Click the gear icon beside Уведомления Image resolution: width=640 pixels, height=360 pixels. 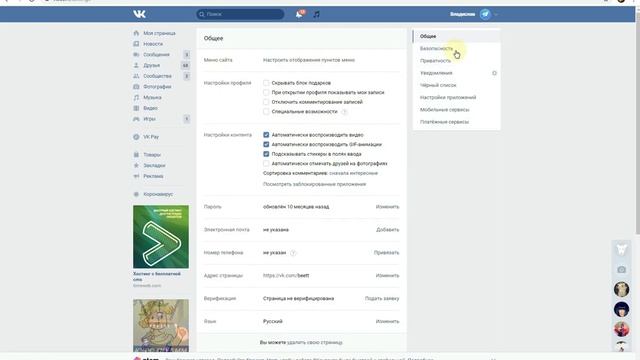[494, 73]
